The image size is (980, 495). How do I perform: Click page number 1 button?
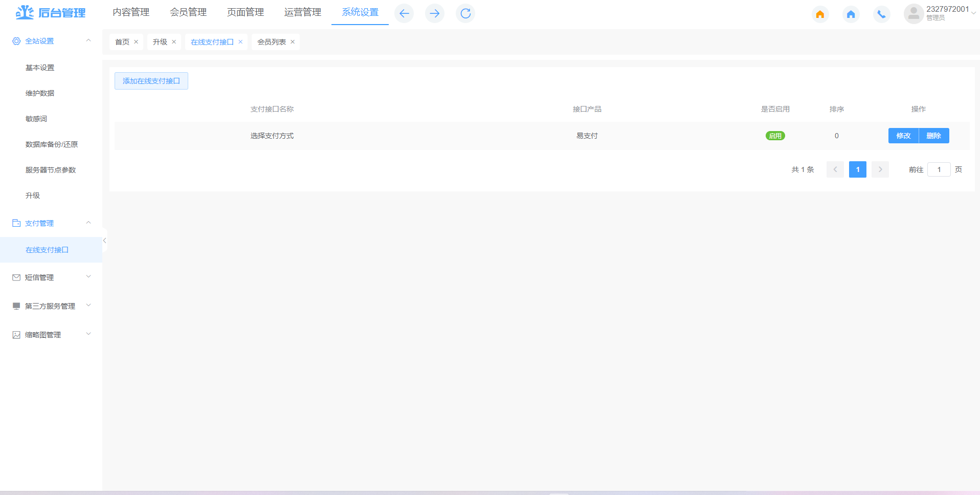point(858,169)
